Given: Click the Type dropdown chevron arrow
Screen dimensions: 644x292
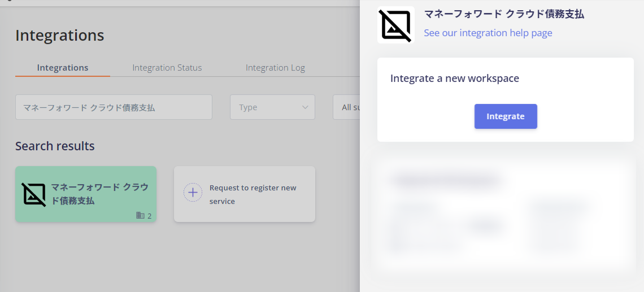Looking at the screenshot, I should 305,107.
